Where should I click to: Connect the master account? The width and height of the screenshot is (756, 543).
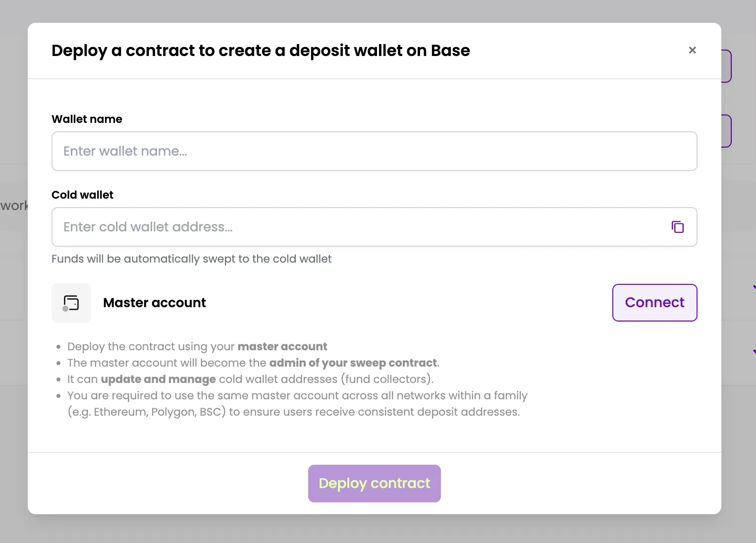pyautogui.click(x=654, y=303)
